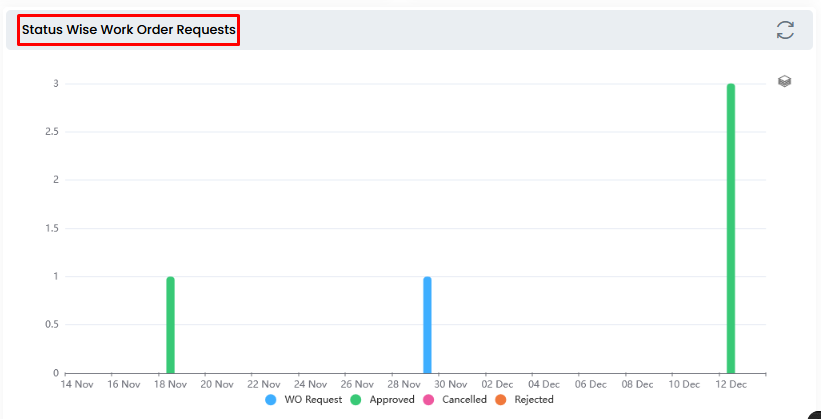Click the 04 Dec axis label

[544, 384]
